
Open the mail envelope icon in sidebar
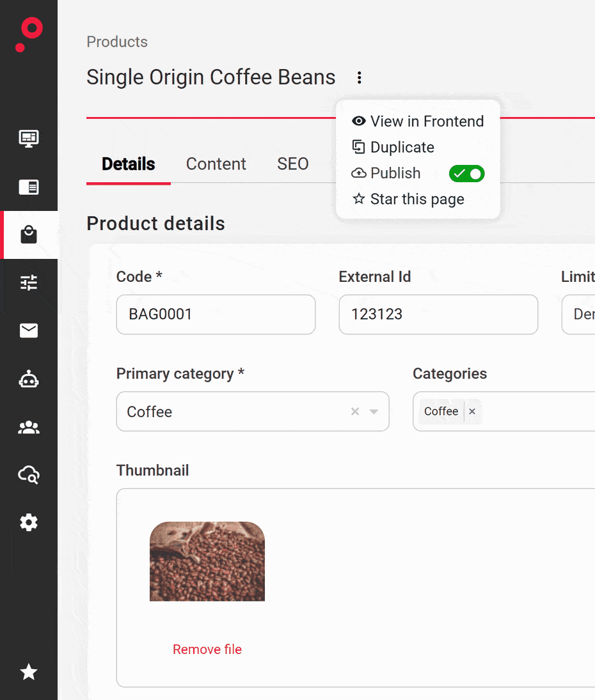point(29,331)
